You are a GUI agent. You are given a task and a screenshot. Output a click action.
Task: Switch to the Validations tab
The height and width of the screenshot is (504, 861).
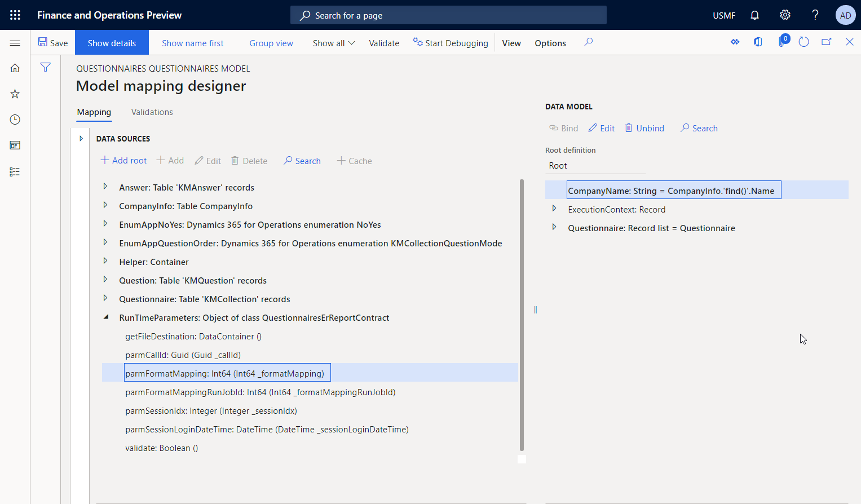click(152, 112)
